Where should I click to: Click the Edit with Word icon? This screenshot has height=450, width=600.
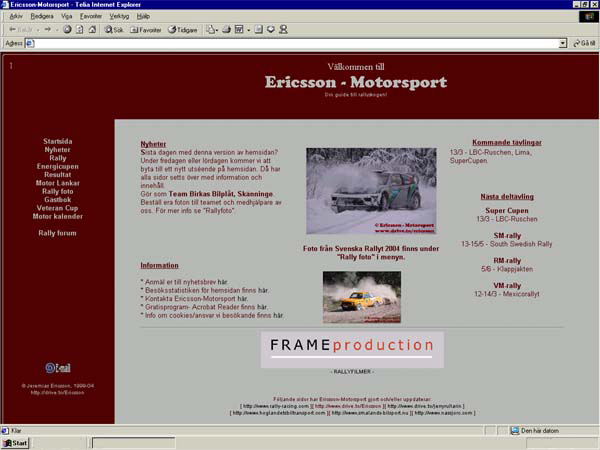(239, 29)
